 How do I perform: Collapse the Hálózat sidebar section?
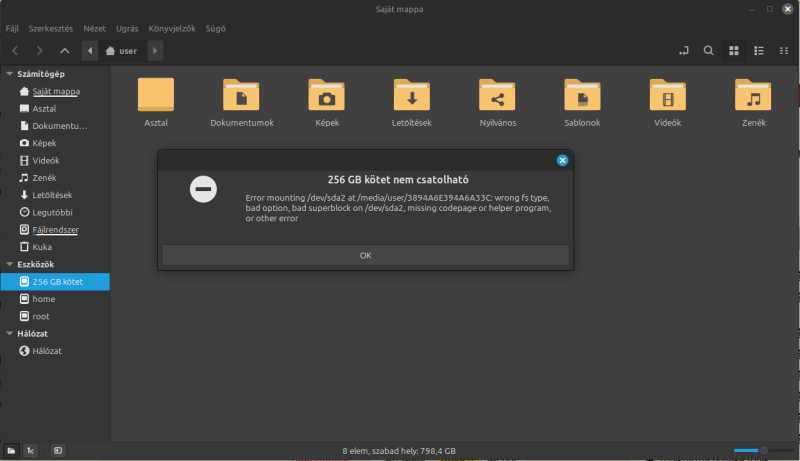pos(10,334)
